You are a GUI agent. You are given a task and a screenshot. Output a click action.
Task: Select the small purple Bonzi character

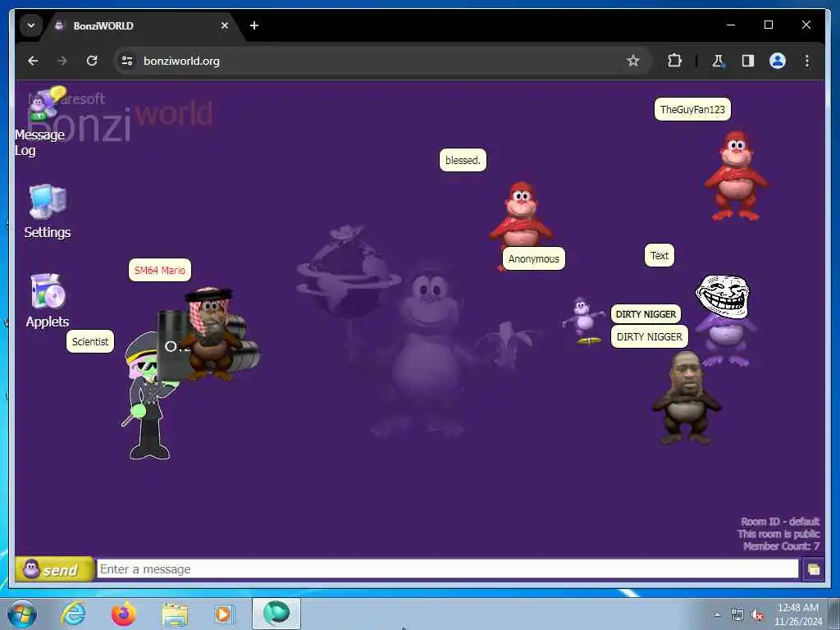pyautogui.click(x=583, y=321)
